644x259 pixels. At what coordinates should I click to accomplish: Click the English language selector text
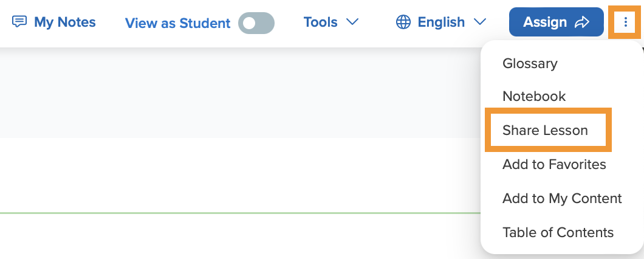[x=441, y=22]
